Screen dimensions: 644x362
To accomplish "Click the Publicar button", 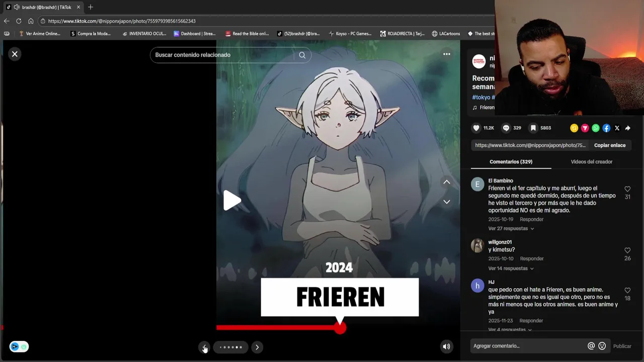I will [x=622, y=346].
